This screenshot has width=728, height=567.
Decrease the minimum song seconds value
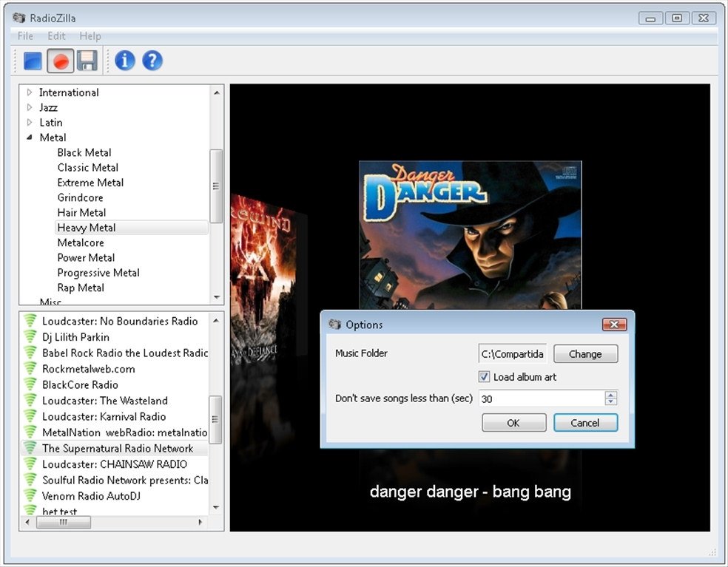click(611, 401)
